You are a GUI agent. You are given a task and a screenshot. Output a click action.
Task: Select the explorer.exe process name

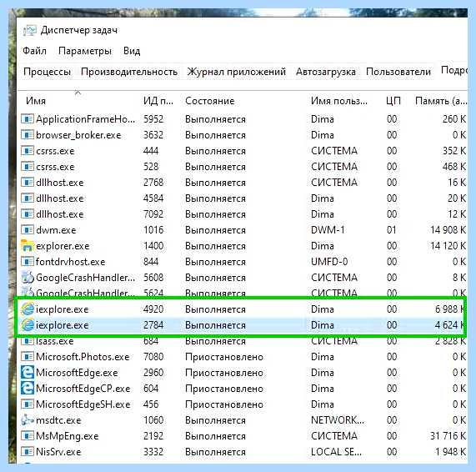[63, 246]
